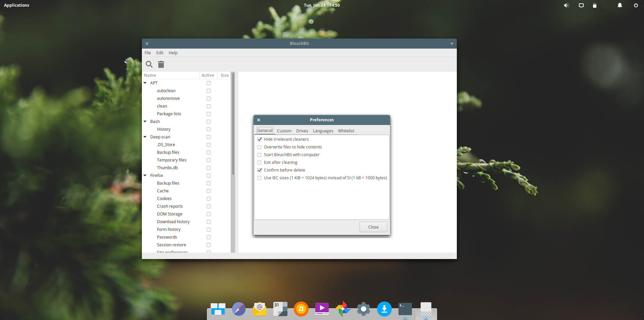
Task: Click the display icon in the top panel
Action: (x=581, y=5)
